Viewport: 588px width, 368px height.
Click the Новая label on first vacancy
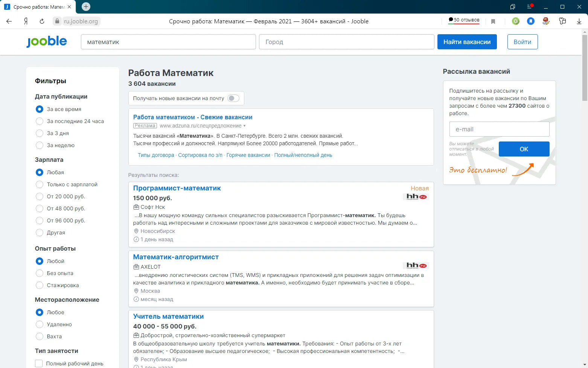420,188
